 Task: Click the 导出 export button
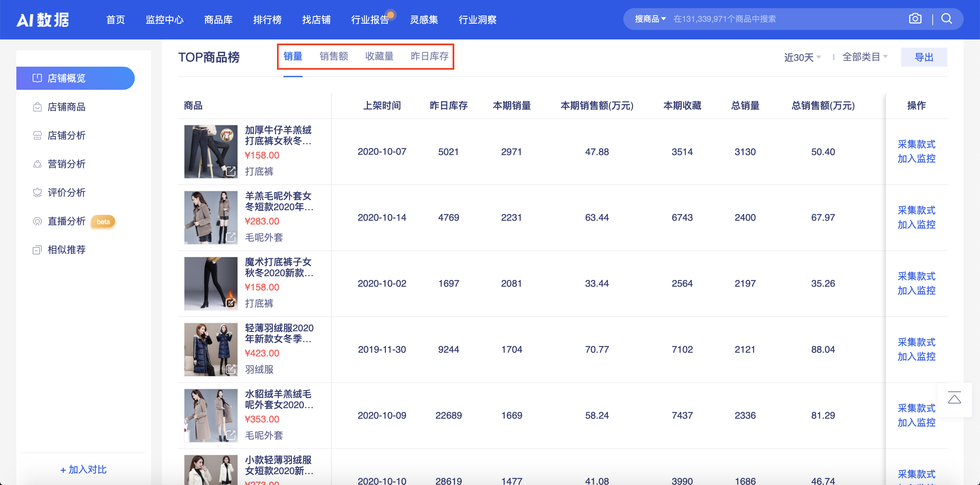click(925, 57)
